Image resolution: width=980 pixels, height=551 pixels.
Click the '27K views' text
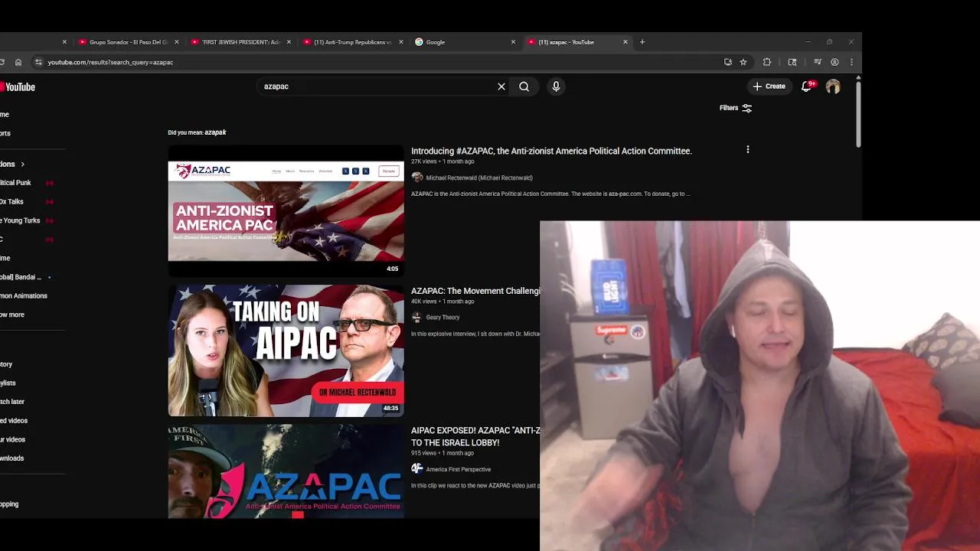423,161
